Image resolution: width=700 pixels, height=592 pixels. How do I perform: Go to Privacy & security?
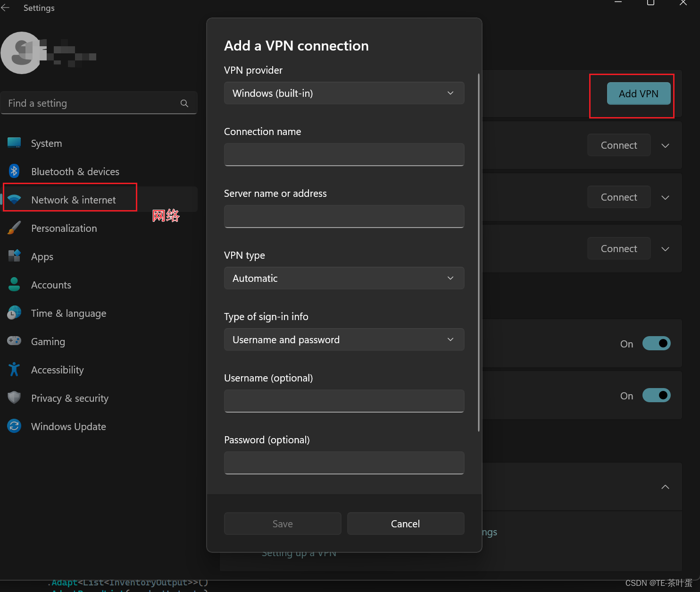pos(99,398)
